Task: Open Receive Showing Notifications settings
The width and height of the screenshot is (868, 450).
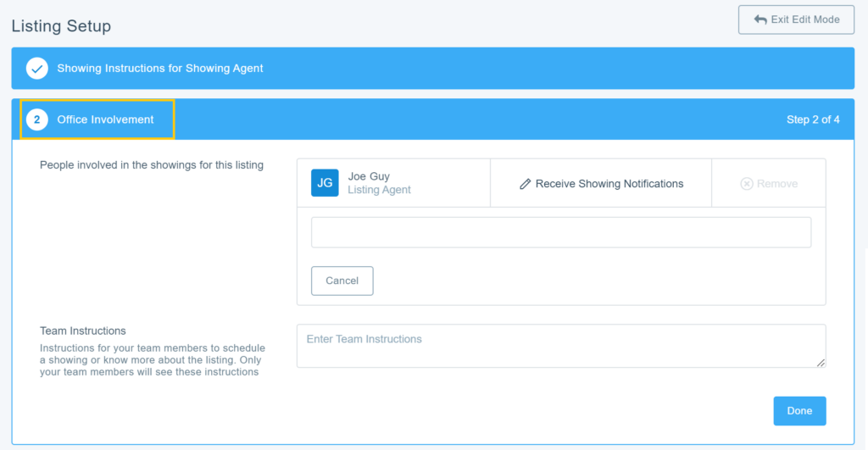Action: click(x=609, y=184)
